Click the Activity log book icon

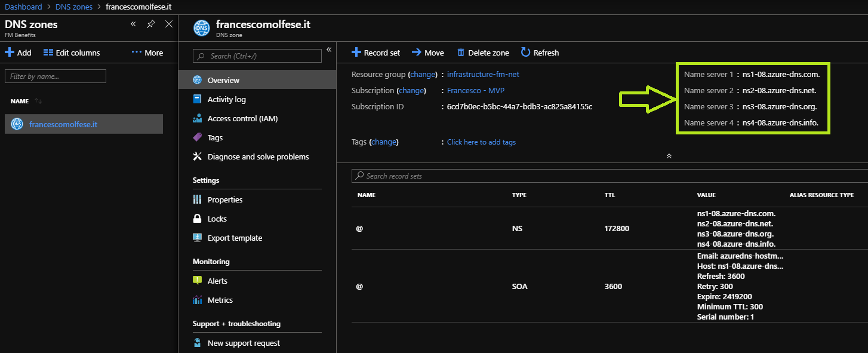(198, 99)
